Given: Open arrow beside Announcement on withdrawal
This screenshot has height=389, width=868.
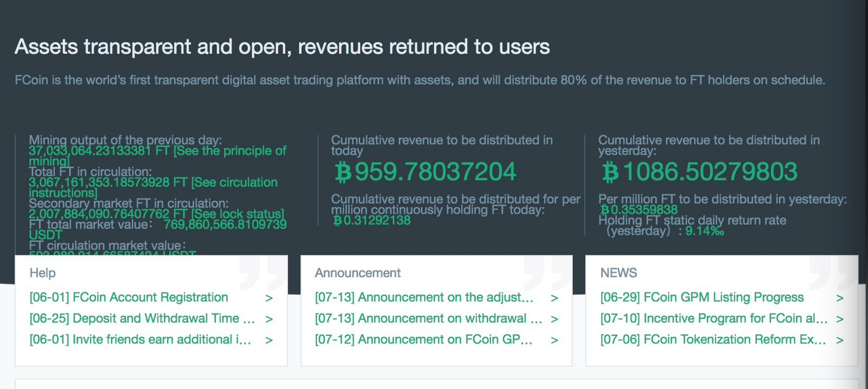Looking at the screenshot, I should [554, 319].
